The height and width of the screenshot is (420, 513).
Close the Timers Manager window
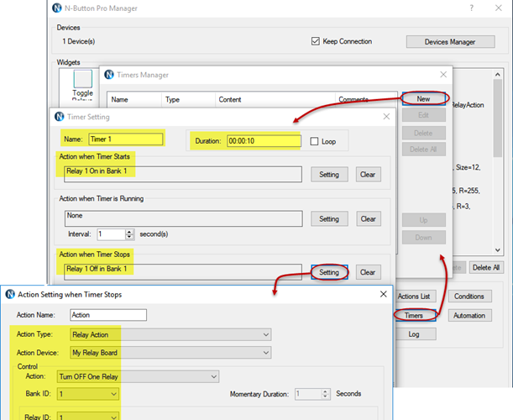(443, 75)
